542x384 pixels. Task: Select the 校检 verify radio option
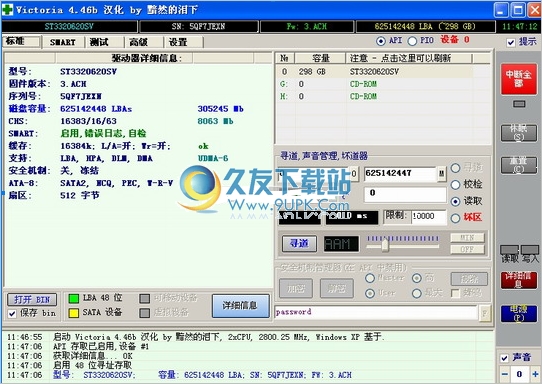coord(455,185)
